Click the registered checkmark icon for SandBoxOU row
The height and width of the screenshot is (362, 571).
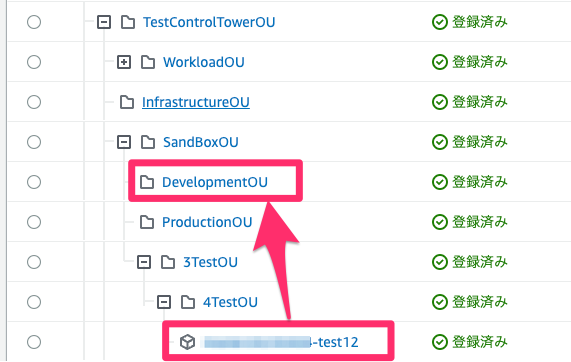[440, 142]
